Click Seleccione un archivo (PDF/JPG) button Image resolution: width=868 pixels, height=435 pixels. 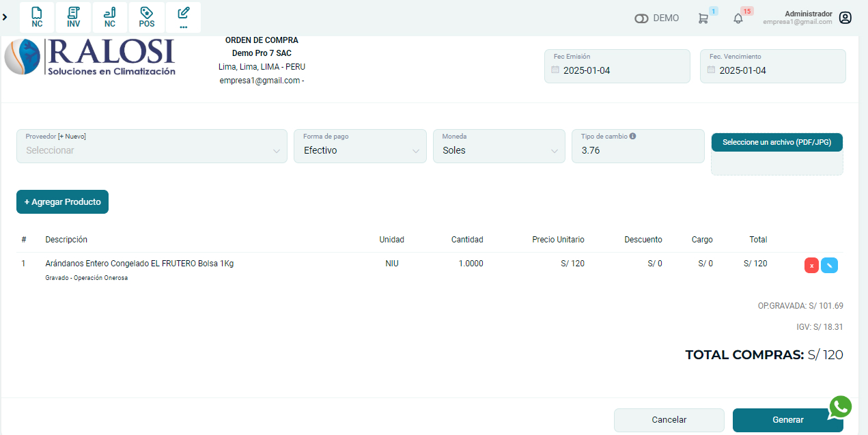click(x=776, y=142)
